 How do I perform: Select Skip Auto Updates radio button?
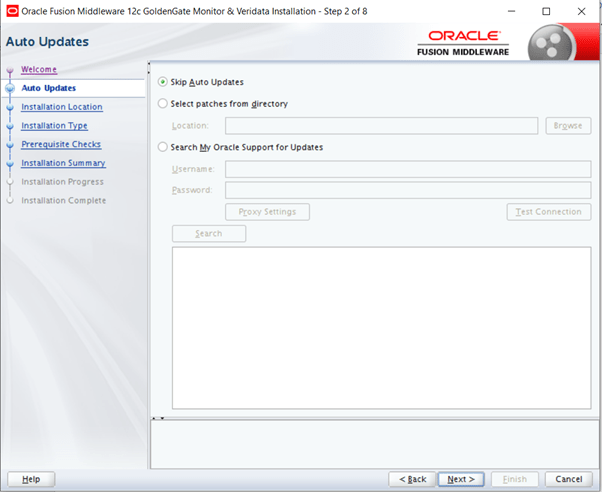[164, 82]
